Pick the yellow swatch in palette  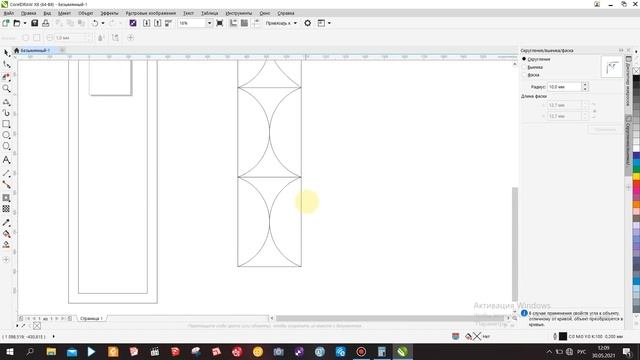point(636,176)
